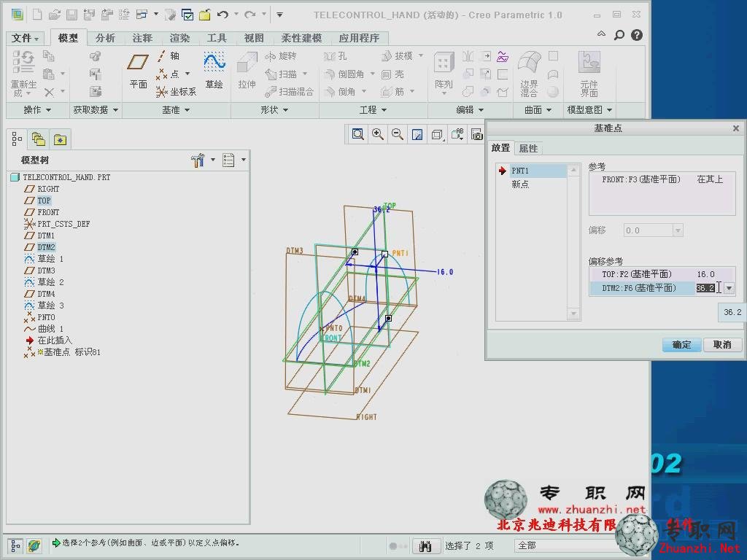Click the Cancel (取消) button
Image resolution: width=747 pixels, height=560 pixels.
click(722, 345)
